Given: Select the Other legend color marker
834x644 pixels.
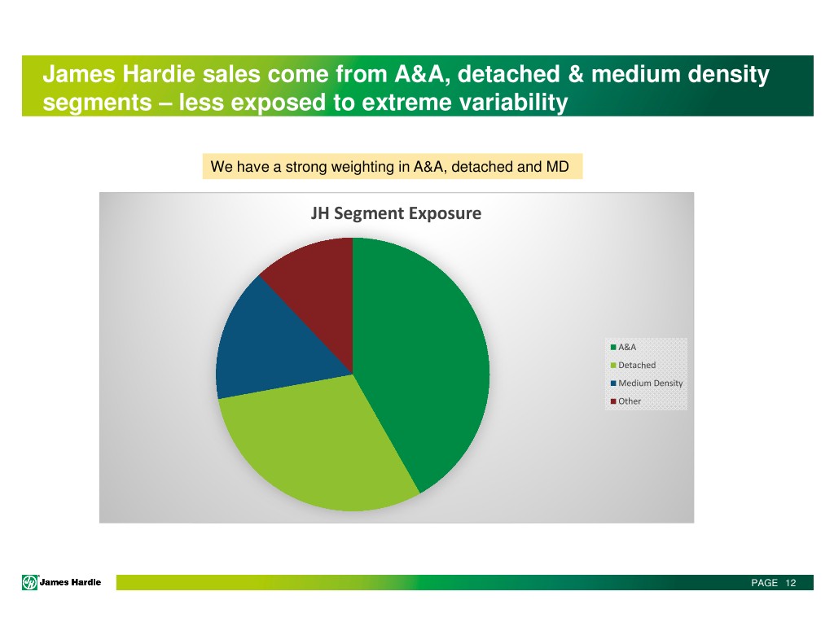Looking at the screenshot, I should tap(613, 401).
